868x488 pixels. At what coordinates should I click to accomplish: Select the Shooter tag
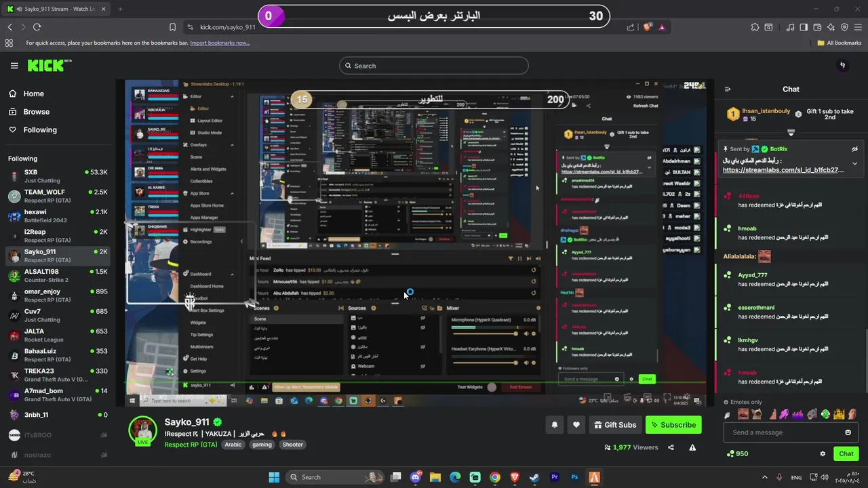click(292, 445)
